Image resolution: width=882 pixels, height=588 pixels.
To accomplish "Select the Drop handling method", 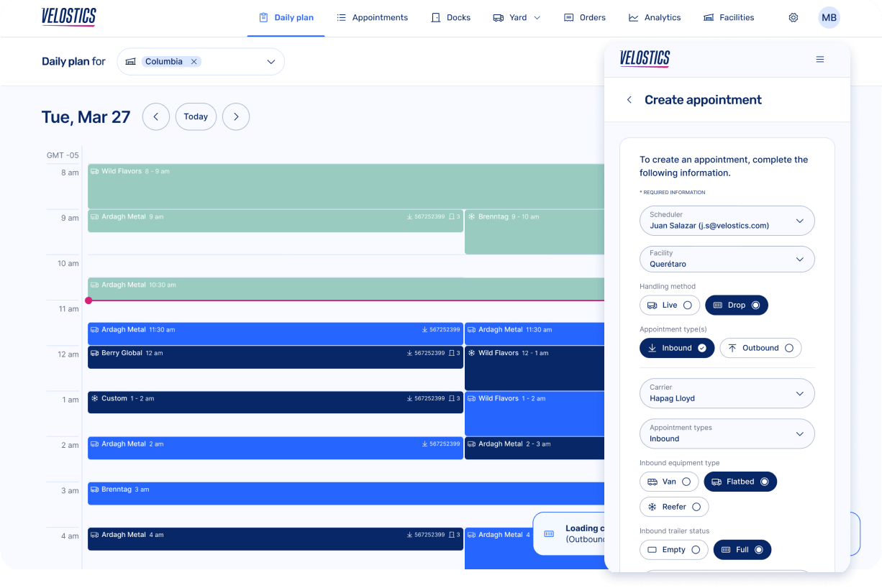I will pyautogui.click(x=736, y=305).
